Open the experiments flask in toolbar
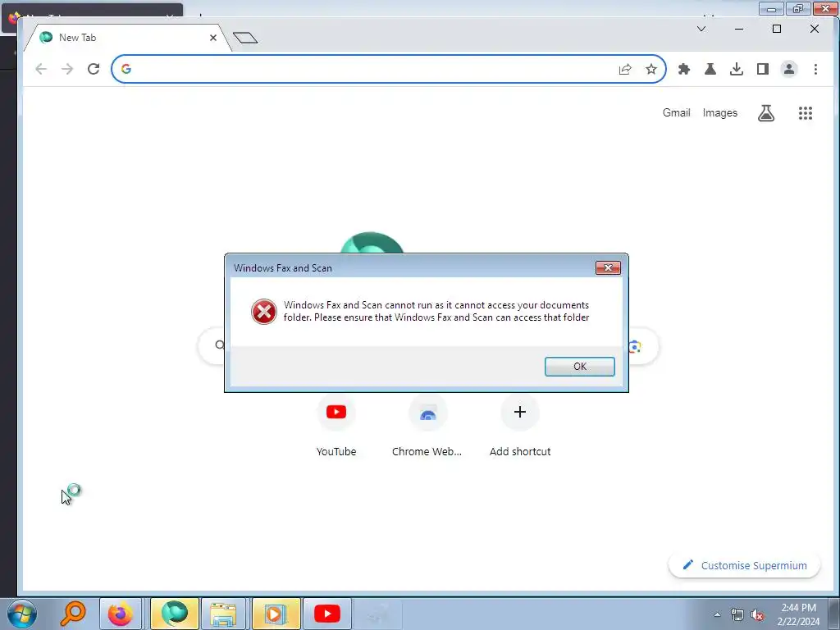The image size is (840, 630). point(710,69)
